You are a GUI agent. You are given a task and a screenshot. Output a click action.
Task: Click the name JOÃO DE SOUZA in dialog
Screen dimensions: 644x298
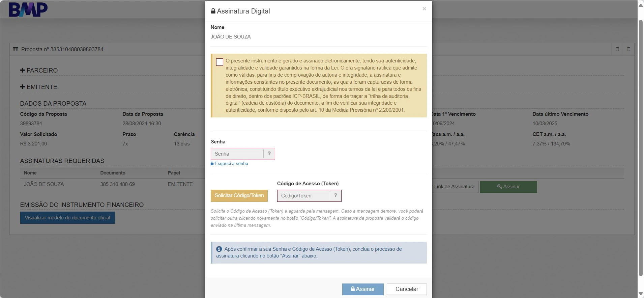pos(231,37)
